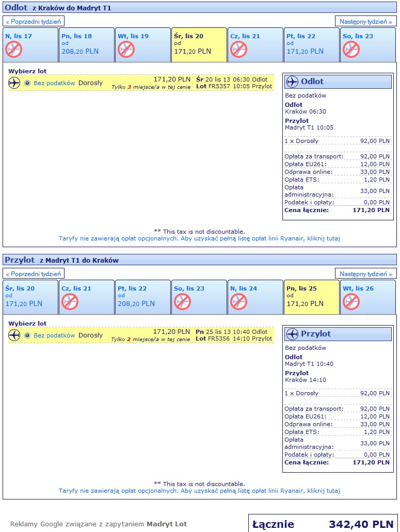The image size is (400, 532).
Task: Click 'Kraków 06:30' in Odlot summary
Action: click(306, 111)
